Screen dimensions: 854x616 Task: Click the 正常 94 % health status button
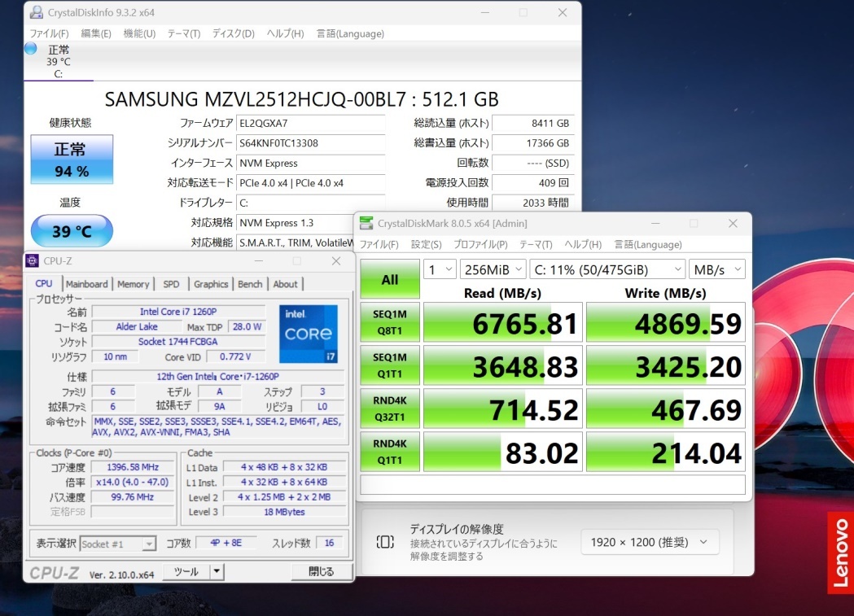(72, 159)
